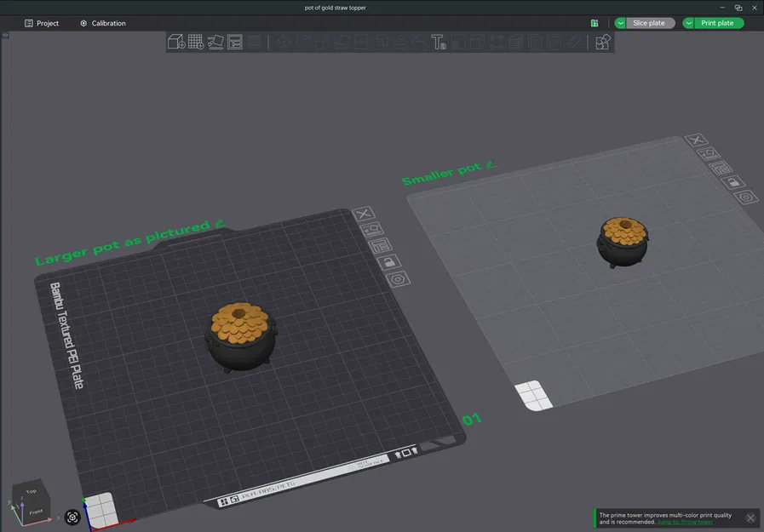Open plate settings for Larger pot plate
Viewport: 764px width, 532px height.
[398, 279]
